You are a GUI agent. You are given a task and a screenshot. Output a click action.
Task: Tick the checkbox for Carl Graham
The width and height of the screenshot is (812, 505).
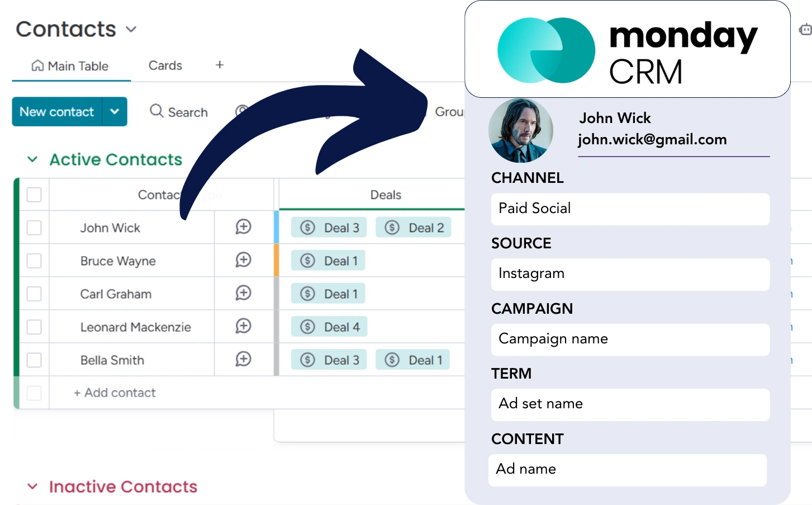34,294
